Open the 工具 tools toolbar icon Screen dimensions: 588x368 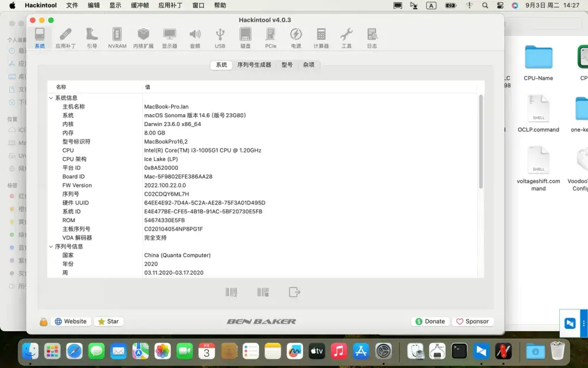[346, 38]
